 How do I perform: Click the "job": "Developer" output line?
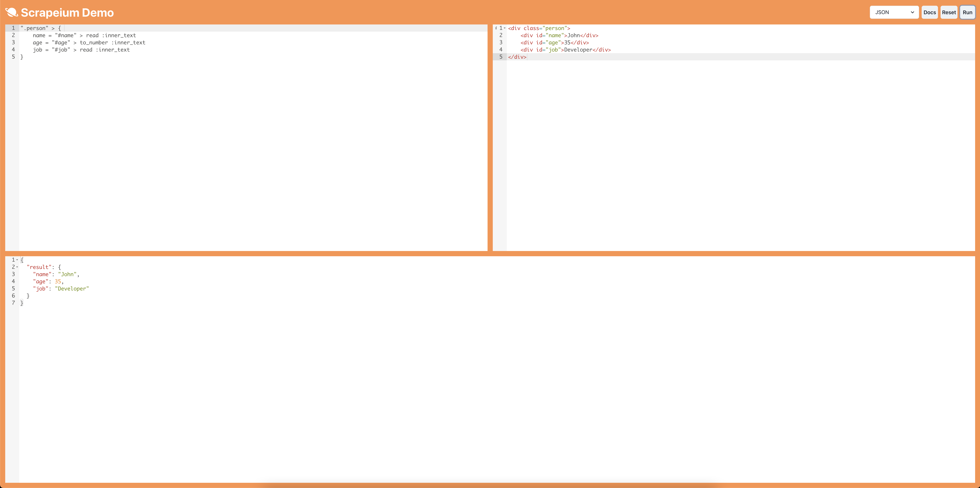[61, 289]
